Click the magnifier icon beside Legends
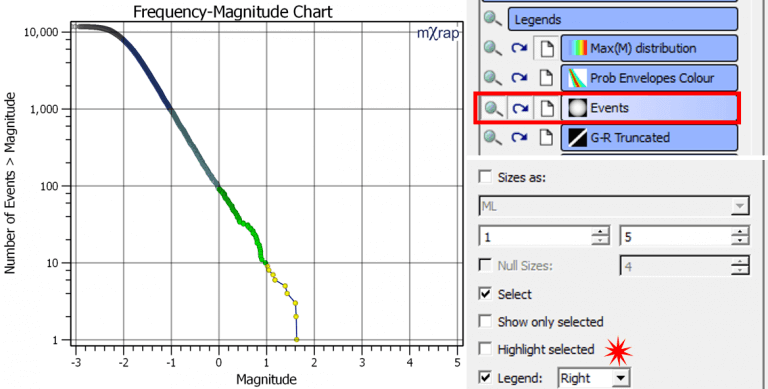The height and width of the screenshot is (389, 768). pos(492,19)
